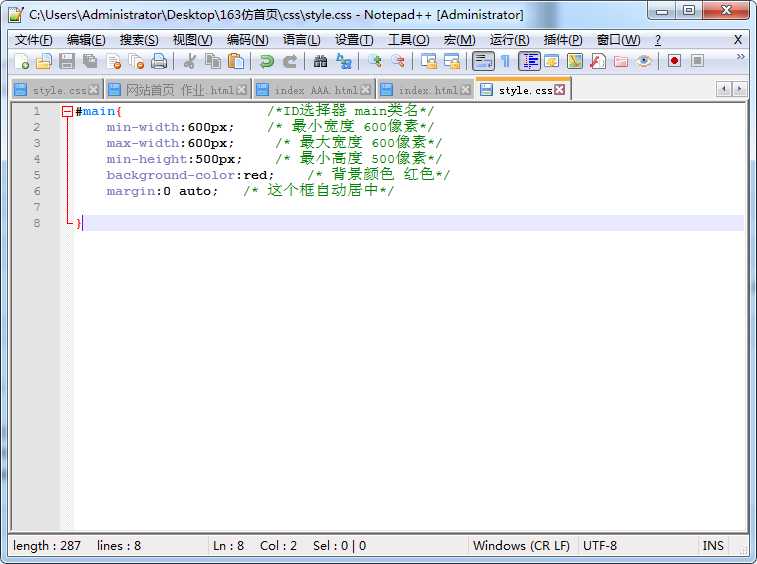This screenshot has width=757, height=564.
Task: Open Find dialog with binoculars icon
Action: coord(320,61)
